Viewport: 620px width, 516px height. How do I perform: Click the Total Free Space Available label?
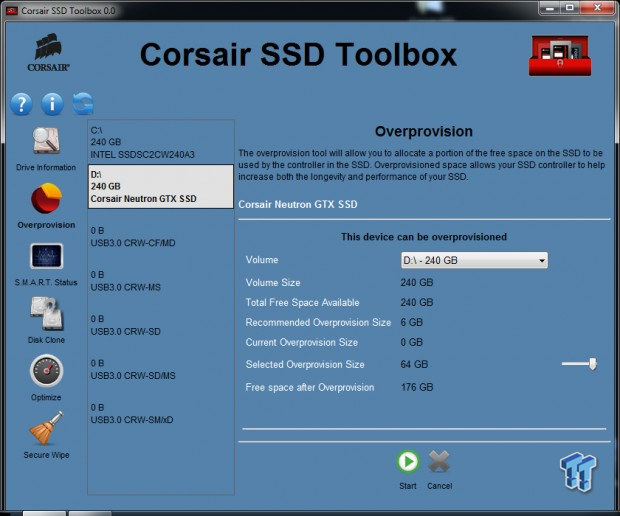click(302, 303)
